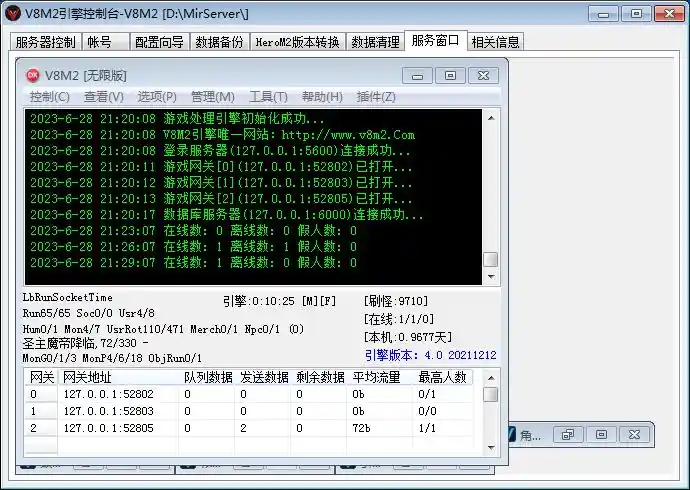690x490 pixels.
Task: Select the 服务窗口 tab
Action: point(436,41)
